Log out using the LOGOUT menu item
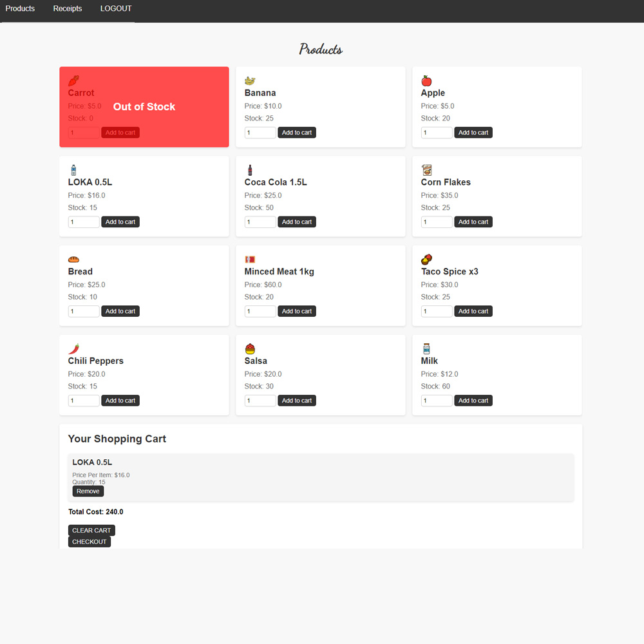The height and width of the screenshot is (644, 644). (116, 9)
